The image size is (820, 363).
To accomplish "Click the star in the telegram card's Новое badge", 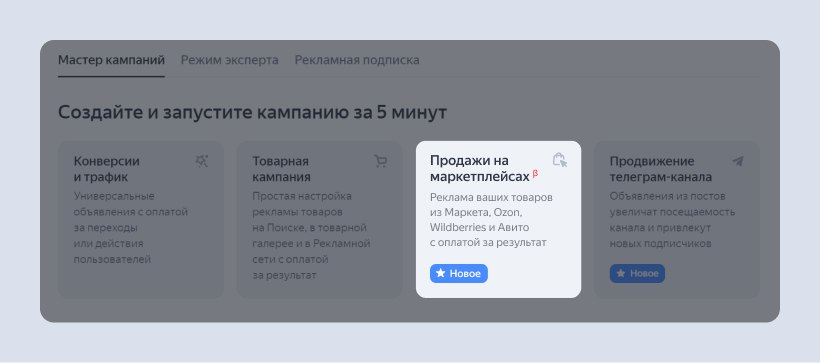I will (x=620, y=274).
